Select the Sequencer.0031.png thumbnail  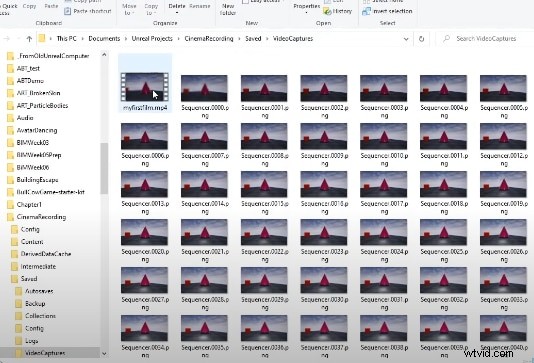383,280
